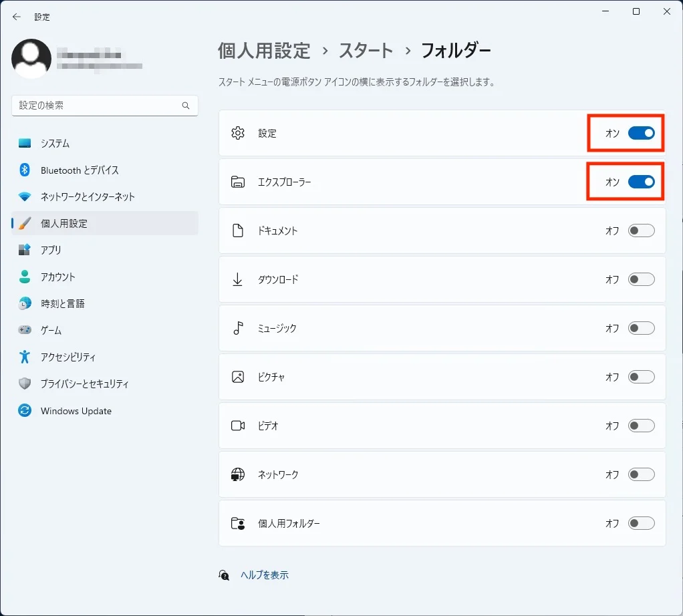The image size is (683, 616).
Task: Click the プライバシーとセキュリティ shield icon
Action: (25, 384)
